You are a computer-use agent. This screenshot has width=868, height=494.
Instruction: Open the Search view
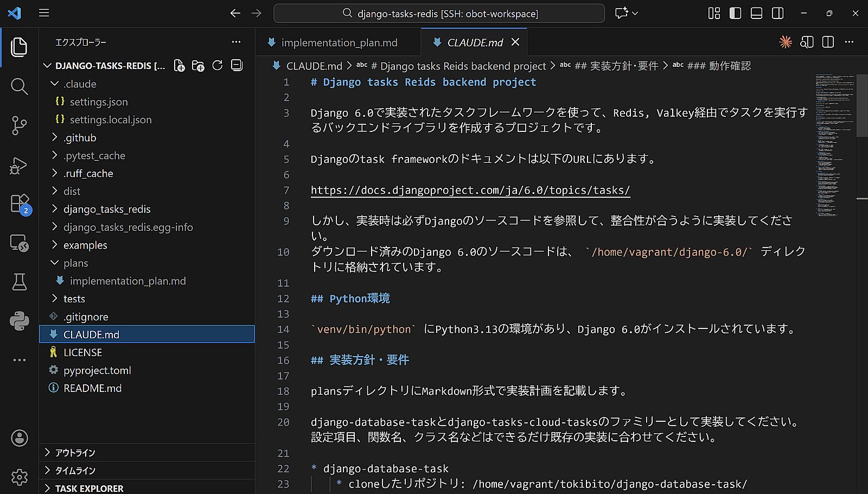[x=20, y=86]
